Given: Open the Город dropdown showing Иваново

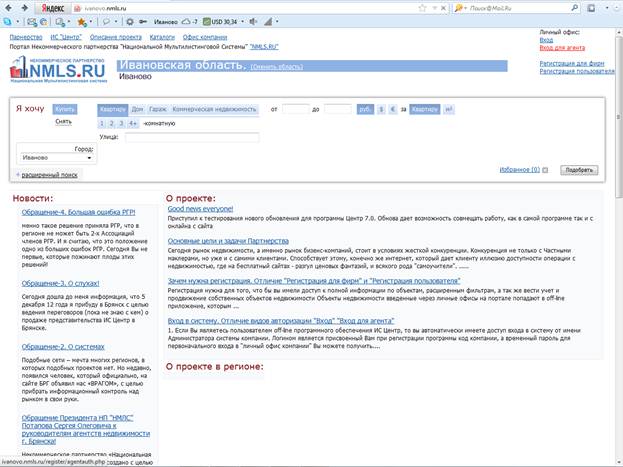Looking at the screenshot, I should (57, 158).
